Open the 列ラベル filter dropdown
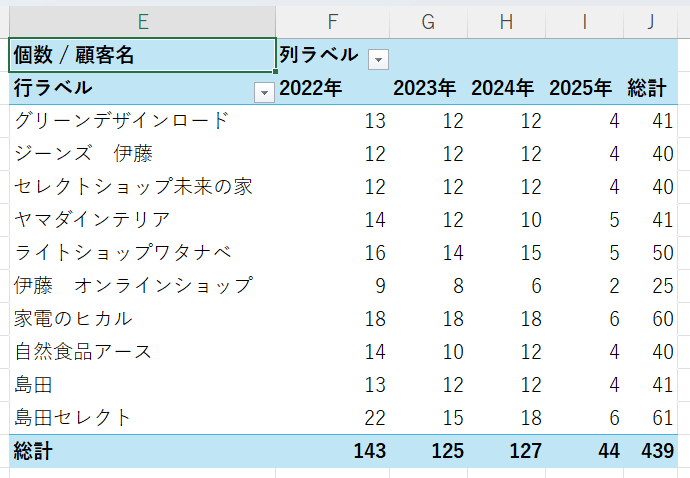The height and width of the screenshot is (478, 690). tap(378, 59)
